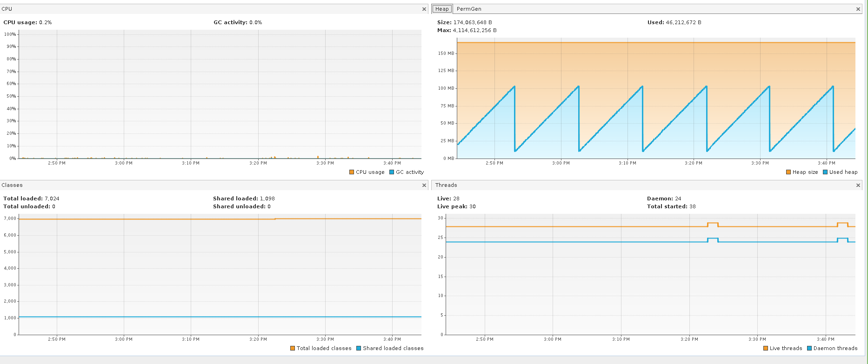Click the Total loaded classes legend swatch

click(x=293, y=348)
